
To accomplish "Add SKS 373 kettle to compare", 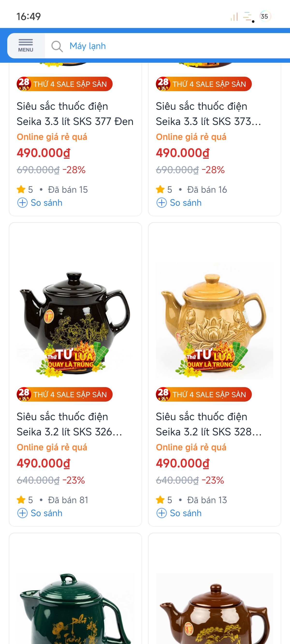I will (179, 203).
